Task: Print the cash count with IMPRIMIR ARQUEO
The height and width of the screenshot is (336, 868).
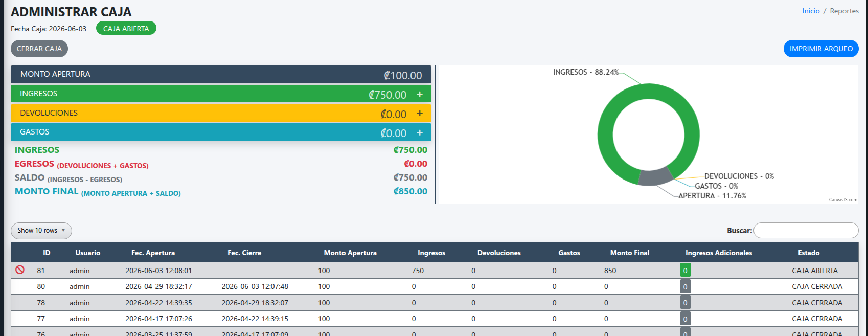Action: [821, 49]
